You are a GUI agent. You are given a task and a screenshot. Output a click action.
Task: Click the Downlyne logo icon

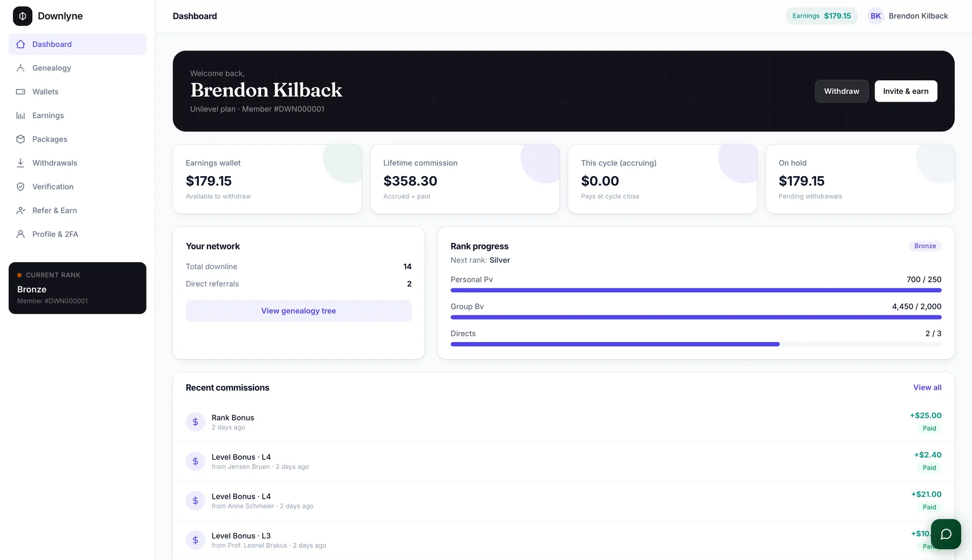pos(22,16)
